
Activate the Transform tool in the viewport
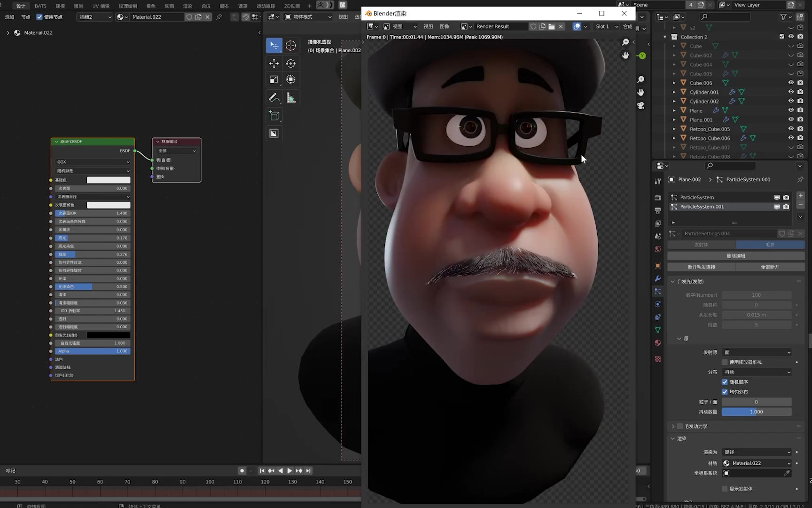pyautogui.click(x=291, y=79)
